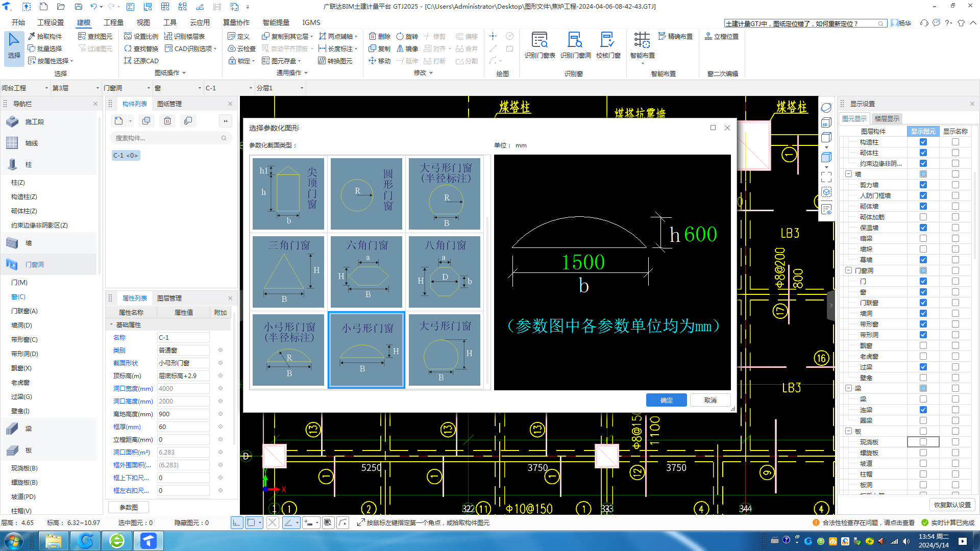Image resolution: width=980 pixels, height=551 pixels.
Task: Click 旋转 rotate tool
Action: 407,36
